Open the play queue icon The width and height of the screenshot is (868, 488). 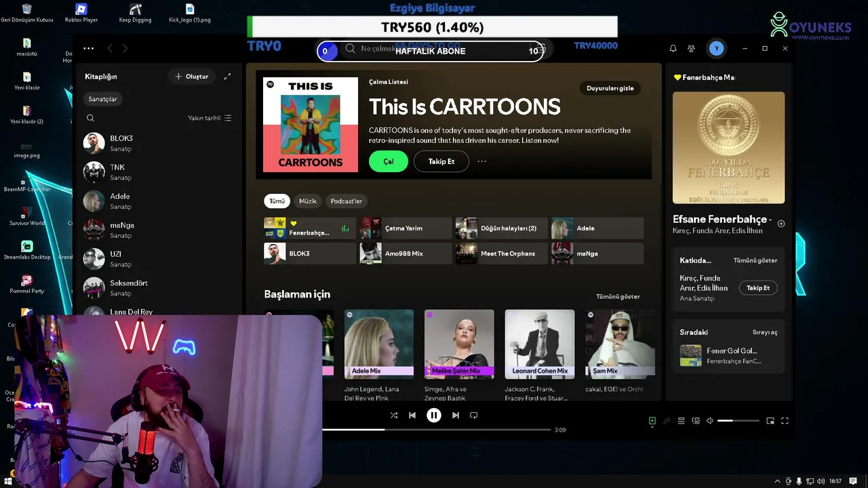pos(682,421)
